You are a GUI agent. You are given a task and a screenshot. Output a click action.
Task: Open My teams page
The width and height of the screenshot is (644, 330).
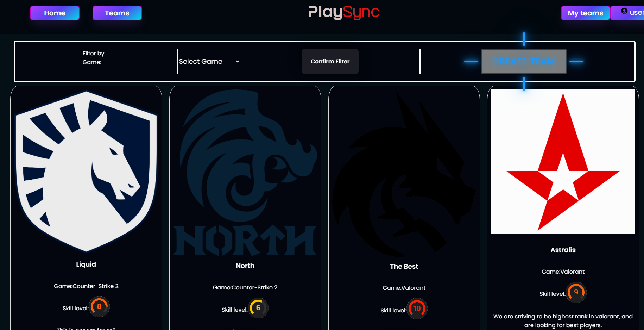coord(585,13)
